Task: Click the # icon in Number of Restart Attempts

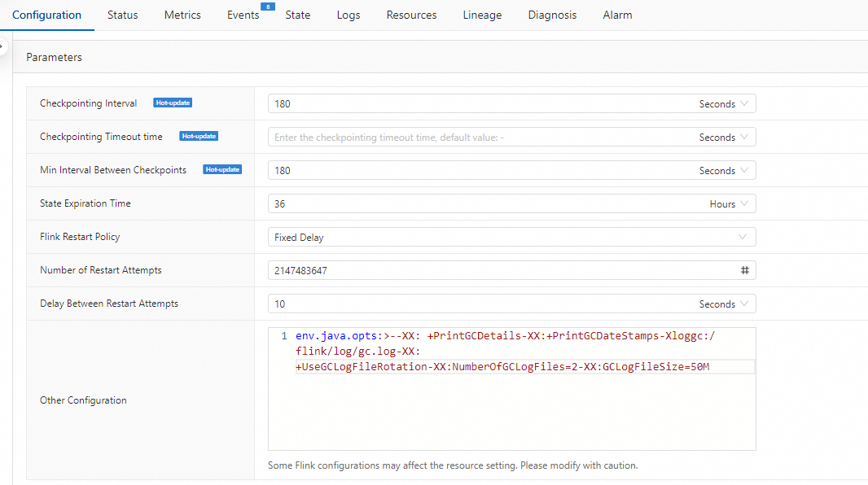Action: [744, 270]
